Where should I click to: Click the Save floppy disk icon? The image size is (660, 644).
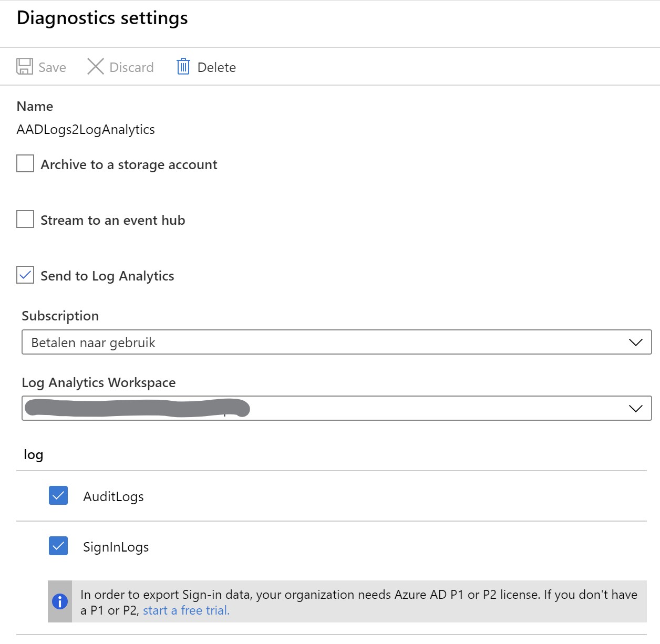tap(25, 67)
